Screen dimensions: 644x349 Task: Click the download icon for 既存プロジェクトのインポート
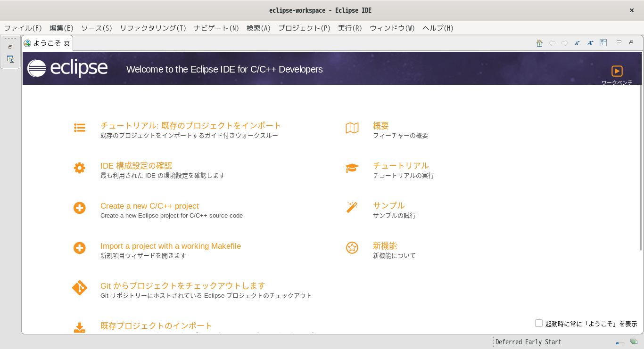(x=80, y=328)
